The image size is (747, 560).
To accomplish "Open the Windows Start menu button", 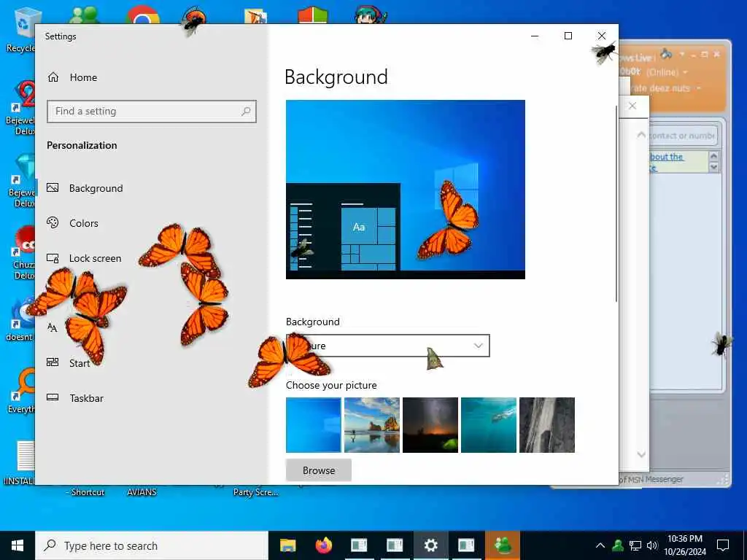I will click(x=18, y=545).
